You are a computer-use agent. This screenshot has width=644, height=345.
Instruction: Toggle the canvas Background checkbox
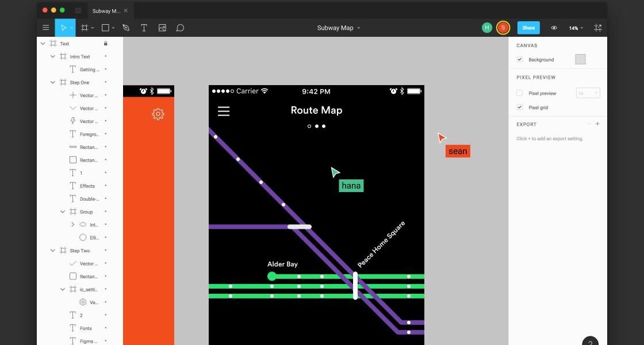point(520,60)
